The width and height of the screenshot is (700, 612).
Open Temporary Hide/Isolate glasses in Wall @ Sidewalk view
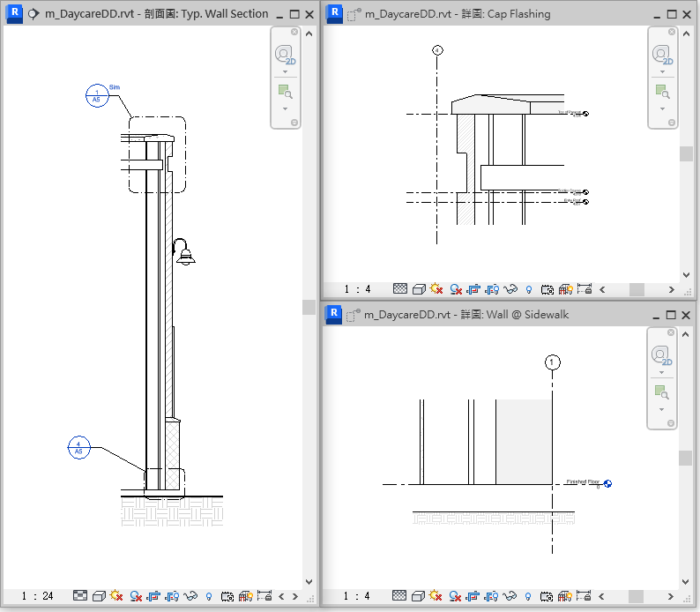point(510,595)
